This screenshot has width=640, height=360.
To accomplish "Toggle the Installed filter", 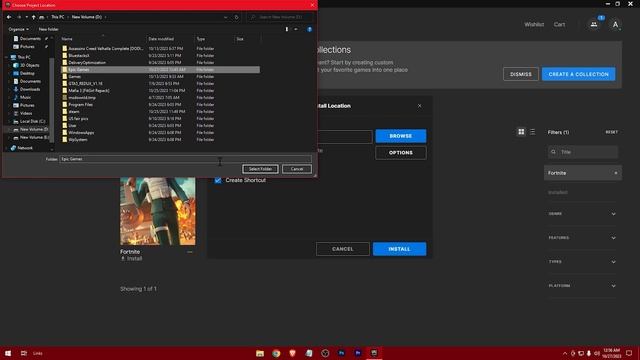I will pyautogui.click(x=558, y=192).
